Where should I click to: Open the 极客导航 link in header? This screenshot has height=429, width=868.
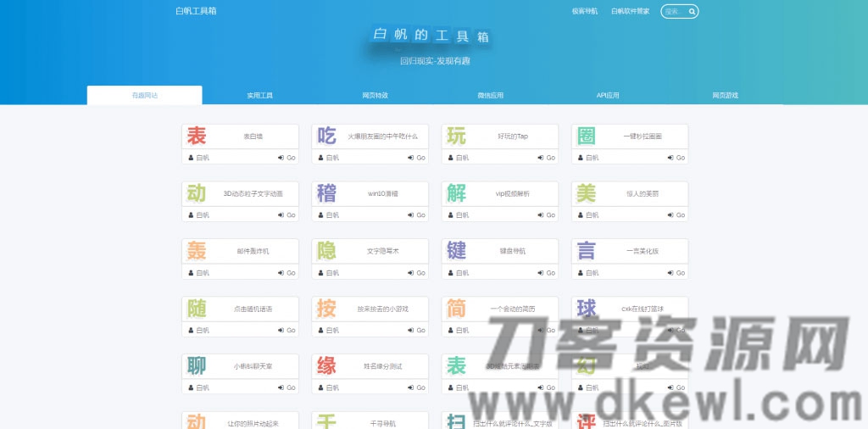584,12
